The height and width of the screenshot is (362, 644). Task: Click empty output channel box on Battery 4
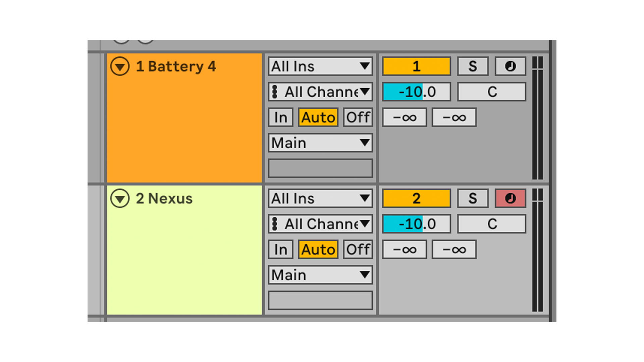click(320, 168)
